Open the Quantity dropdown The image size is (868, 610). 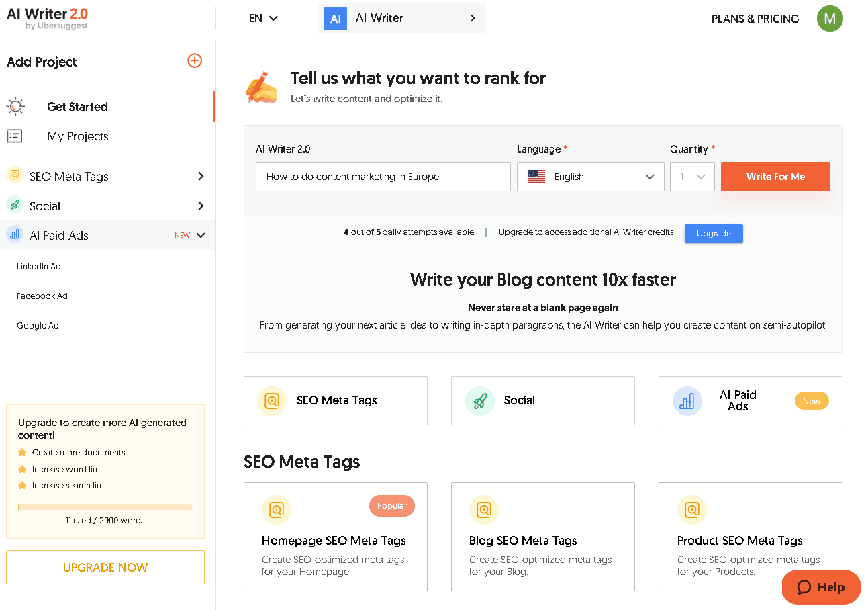(x=692, y=177)
